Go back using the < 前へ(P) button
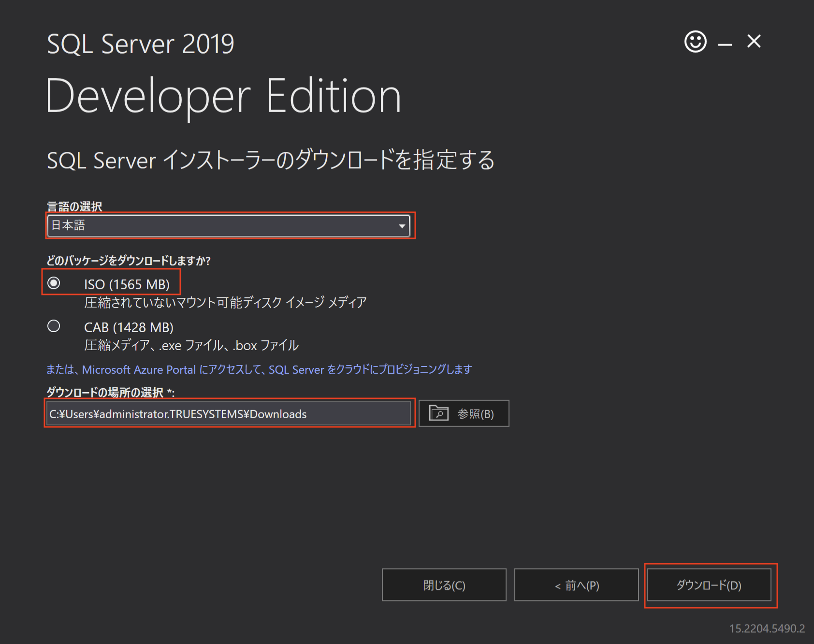Viewport: 814px width, 644px height. point(576,585)
